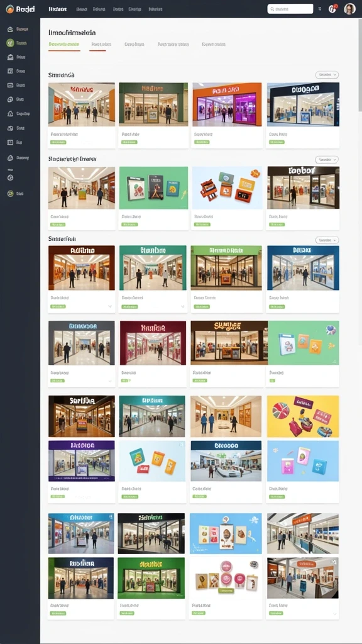This screenshot has height=644, width=362.
Task: Click the orange app logo in header
Action: pos(10,9)
